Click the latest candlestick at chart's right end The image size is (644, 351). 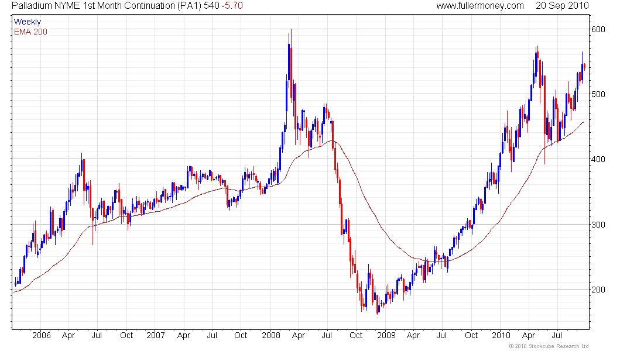584,67
